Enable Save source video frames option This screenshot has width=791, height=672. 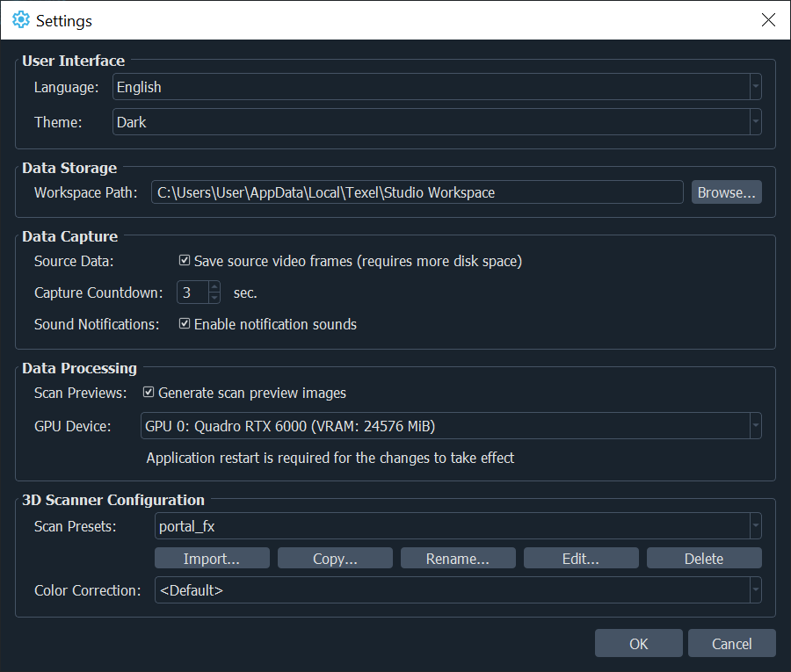[x=185, y=261]
